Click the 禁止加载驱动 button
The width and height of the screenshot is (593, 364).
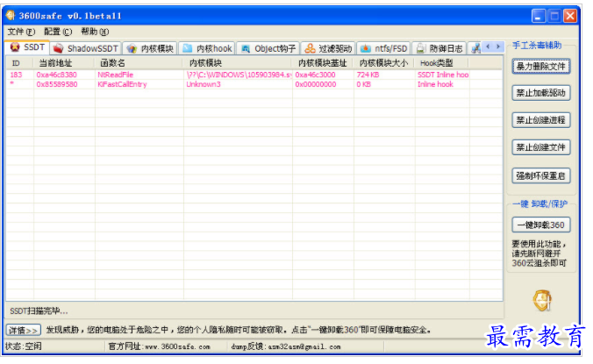541,93
